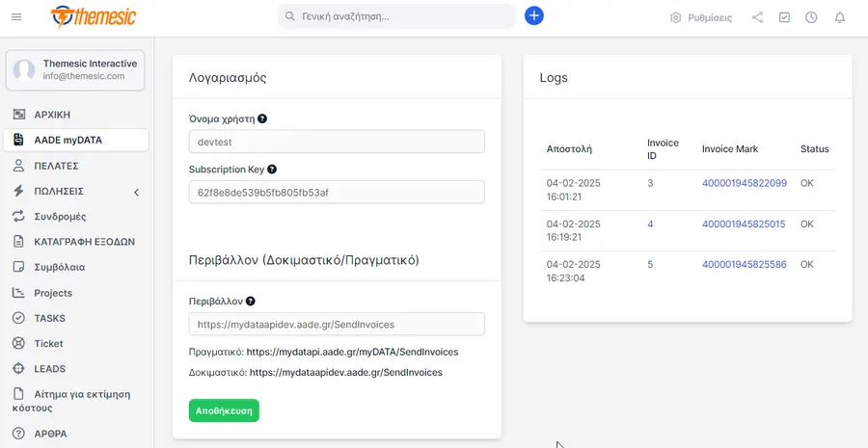Open the notifications bell icon
Image resolution: width=868 pixels, height=448 pixels.
point(840,17)
